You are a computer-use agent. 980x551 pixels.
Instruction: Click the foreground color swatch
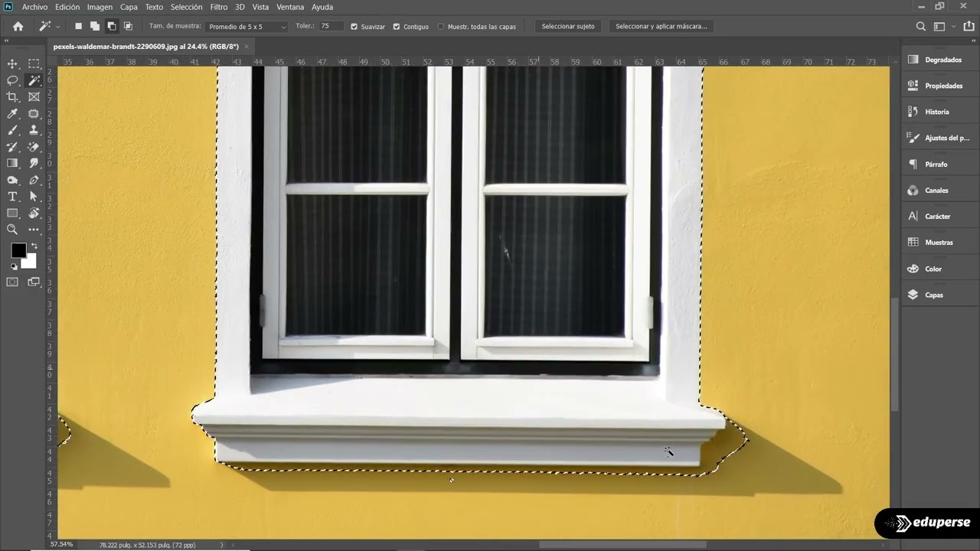click(x=18, y=250)
